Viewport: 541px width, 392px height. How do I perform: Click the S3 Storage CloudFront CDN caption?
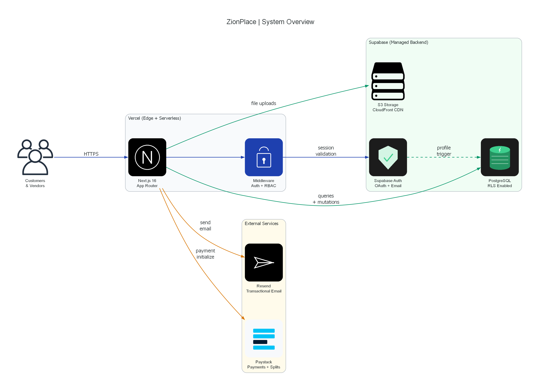(x=388, y=107)
